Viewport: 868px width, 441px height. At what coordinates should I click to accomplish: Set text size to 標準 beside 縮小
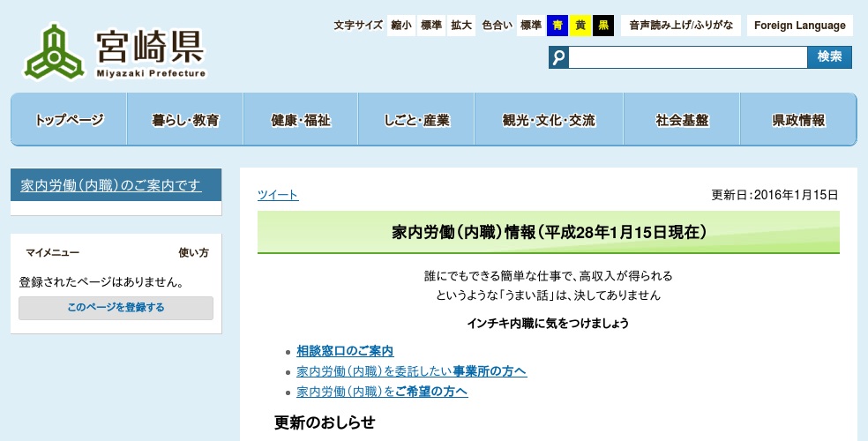click(432, 26)
